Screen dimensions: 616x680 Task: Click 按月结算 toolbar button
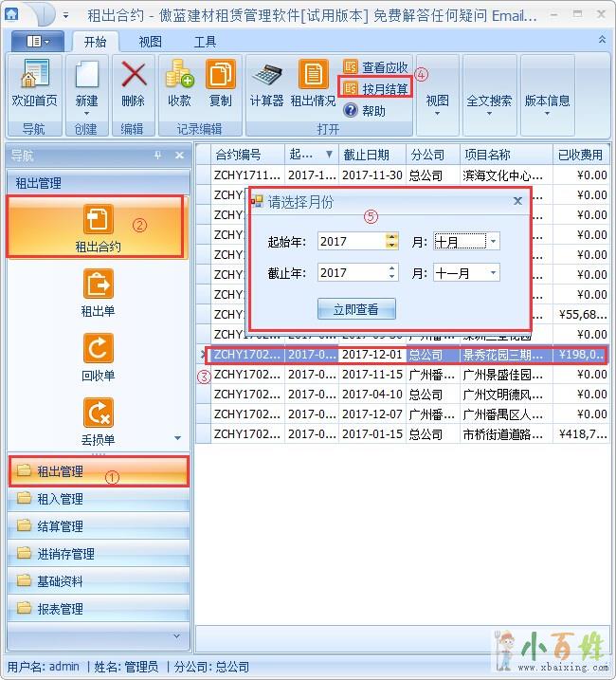376,88
